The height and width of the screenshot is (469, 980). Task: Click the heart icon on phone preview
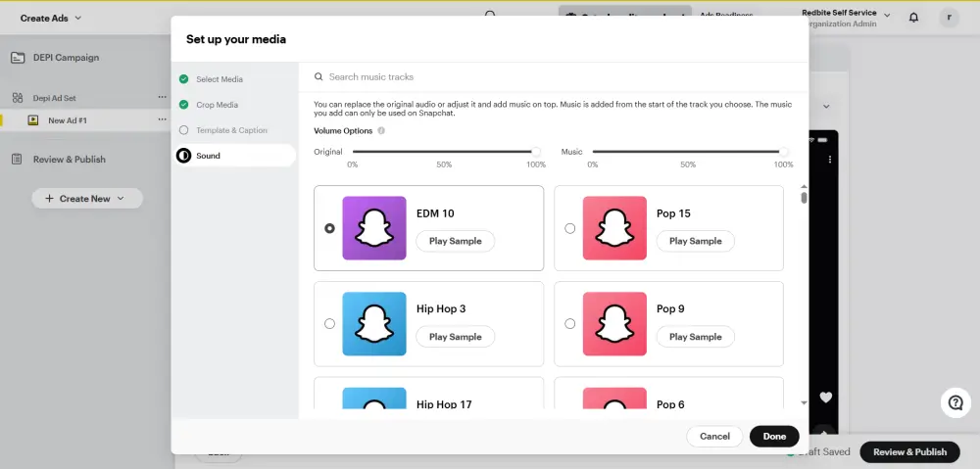[825, 398]
